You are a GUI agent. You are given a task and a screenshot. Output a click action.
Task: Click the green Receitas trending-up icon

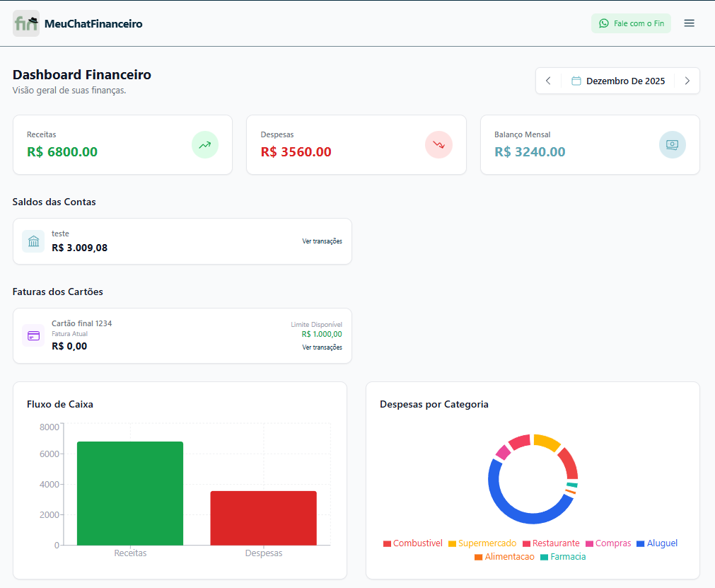(x=205, y=145)
